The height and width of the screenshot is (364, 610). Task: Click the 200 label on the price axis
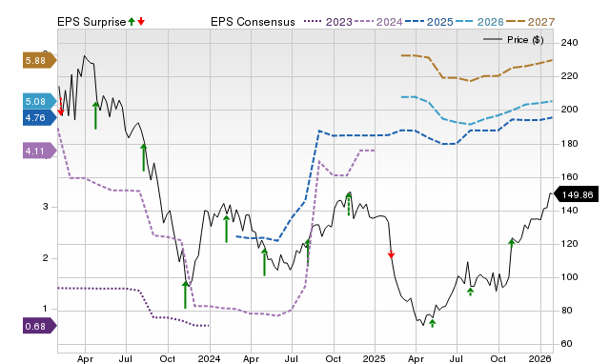[x=569, y=110]
